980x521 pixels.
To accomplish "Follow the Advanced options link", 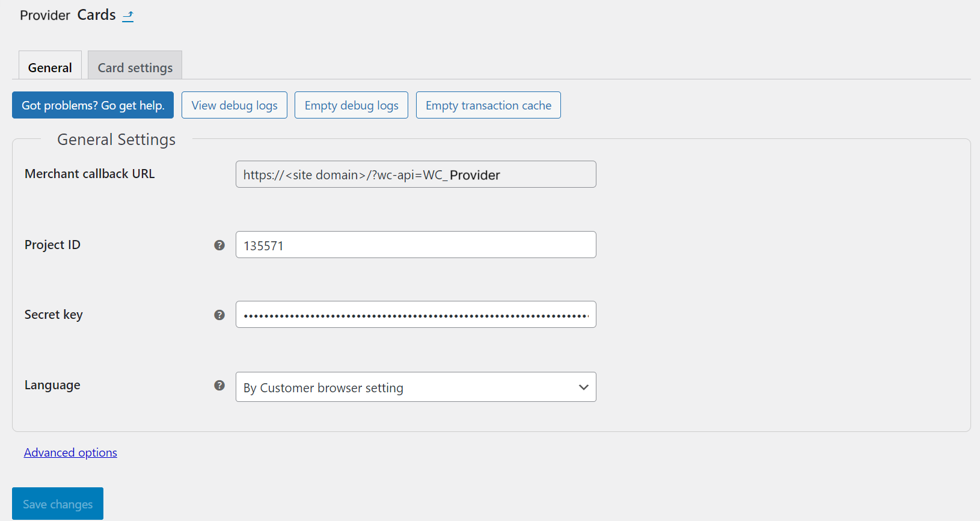I will tap(70, 452).
